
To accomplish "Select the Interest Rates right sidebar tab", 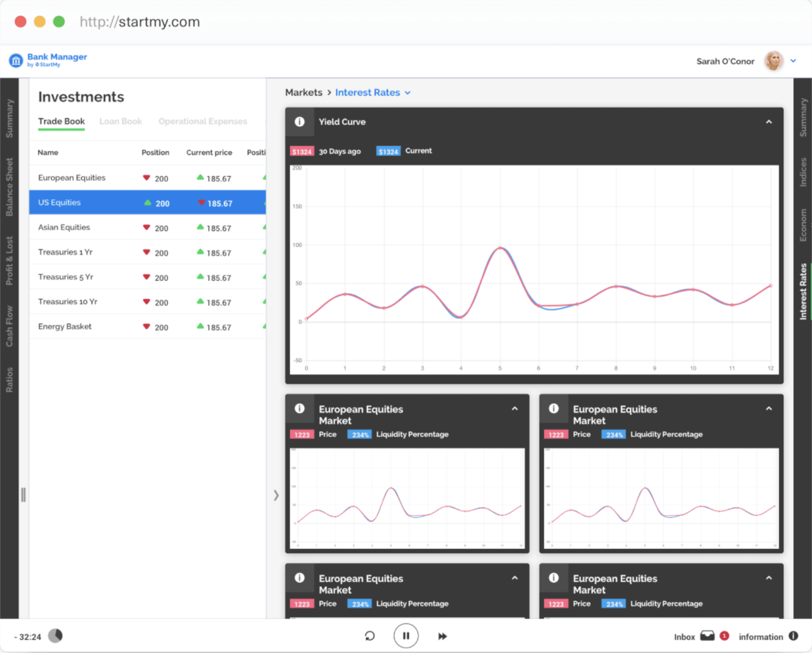I will point(803,291).
